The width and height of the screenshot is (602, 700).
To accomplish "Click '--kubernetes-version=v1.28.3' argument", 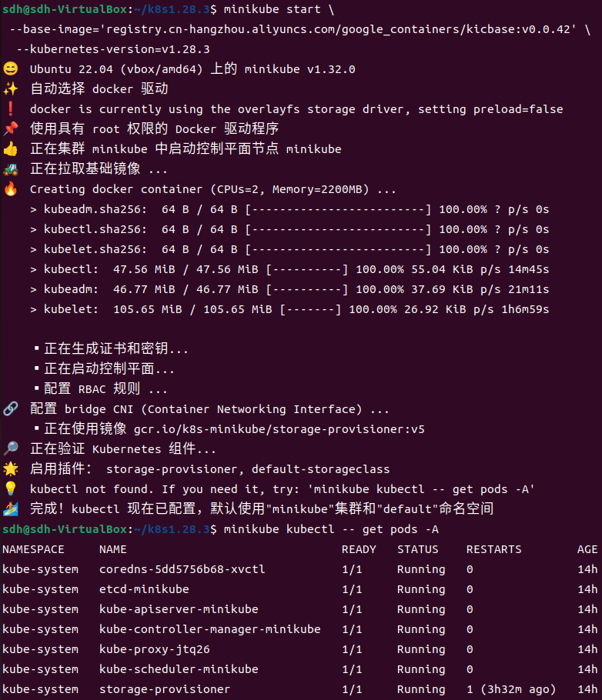I will coord(113,49).
